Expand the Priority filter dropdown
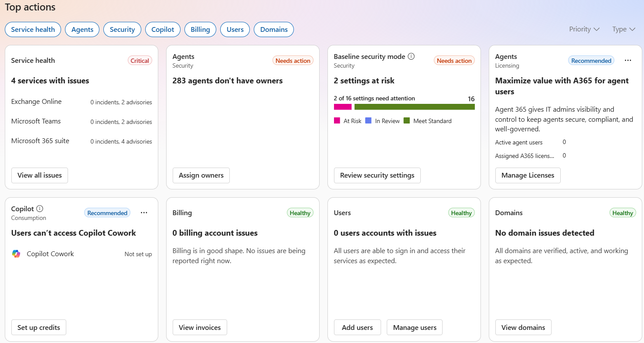This screenshot has width=644, height=343. click(584, 29)
